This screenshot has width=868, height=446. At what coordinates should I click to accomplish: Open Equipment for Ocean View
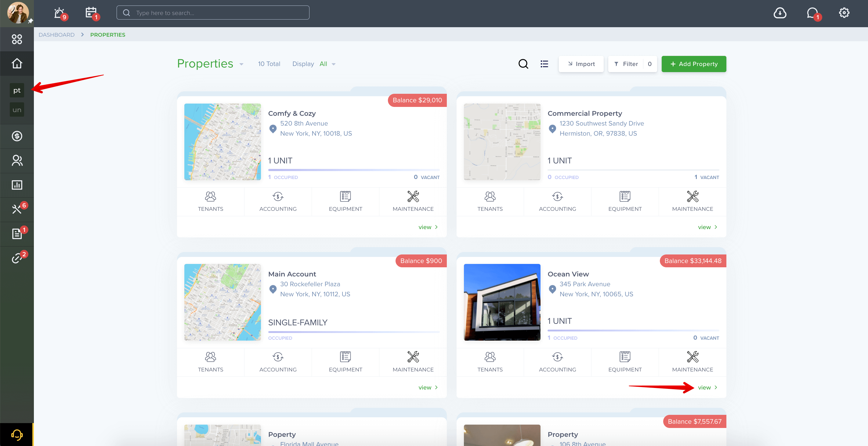[x=625, y=362]
